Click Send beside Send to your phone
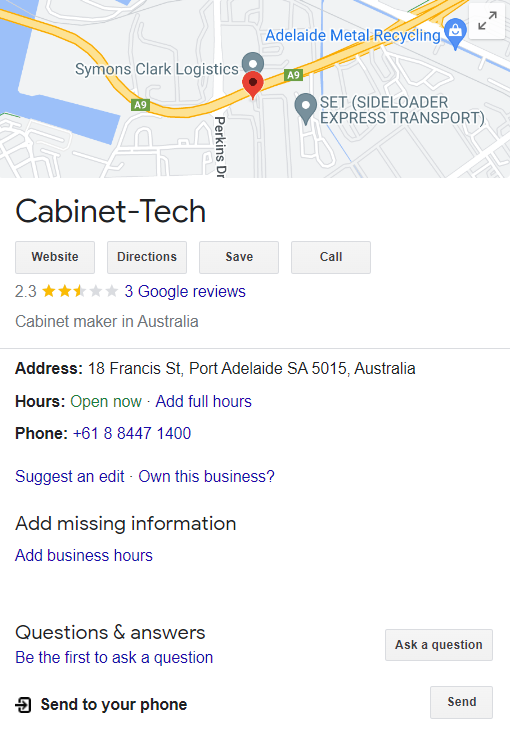The height and width of the screenshot is (747, 510). pyautogui.click(x=461, y=702)
